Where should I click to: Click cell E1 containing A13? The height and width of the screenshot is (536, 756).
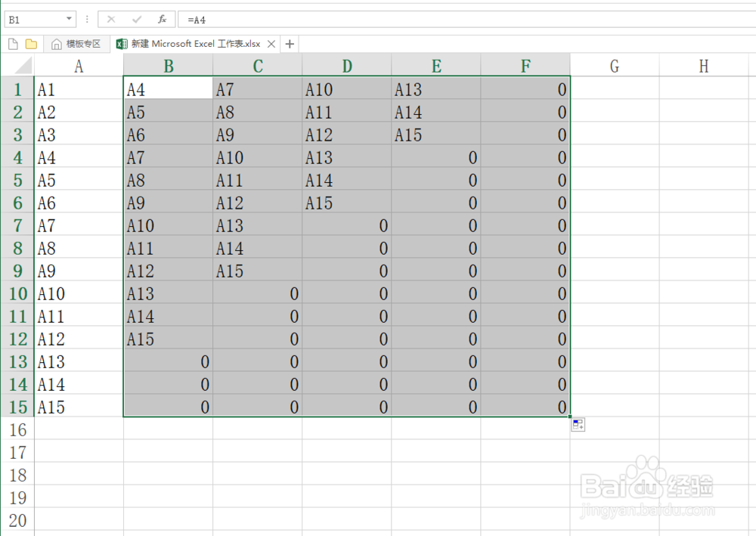(436, 88)
